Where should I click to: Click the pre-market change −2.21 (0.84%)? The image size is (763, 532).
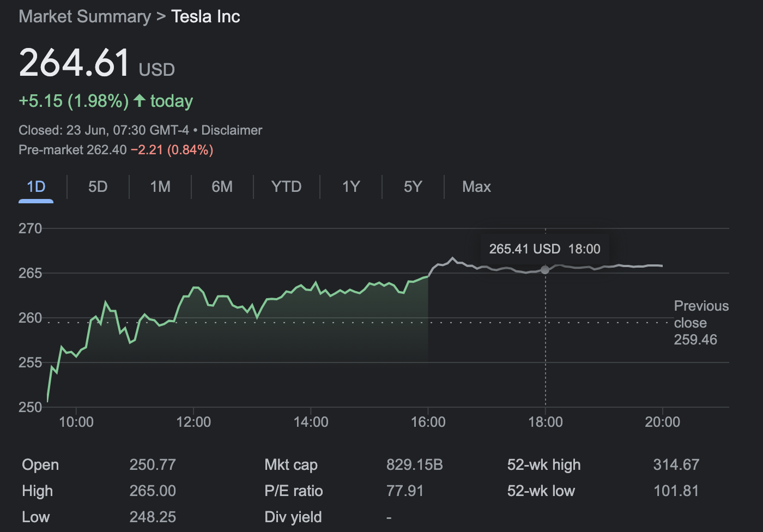172,150
